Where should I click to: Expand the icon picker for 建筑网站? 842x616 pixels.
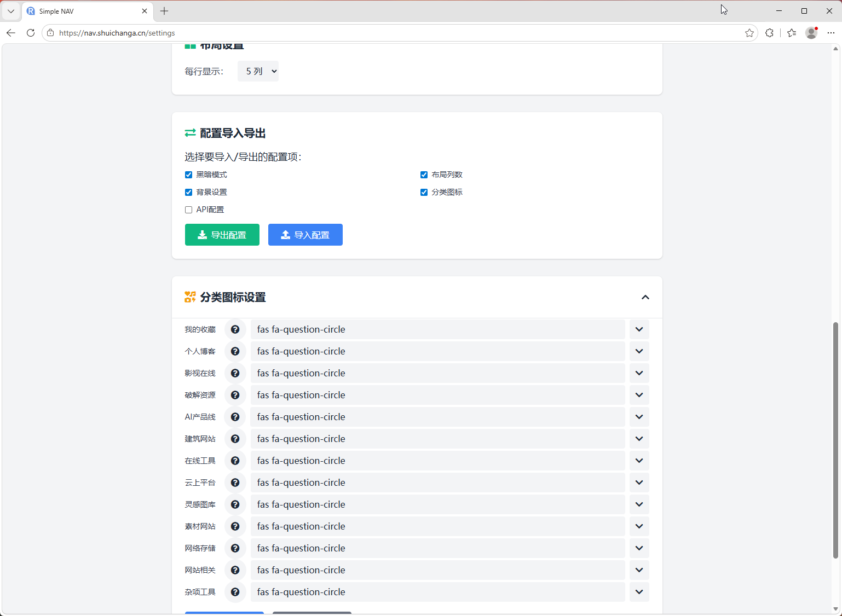pos(639,439)
